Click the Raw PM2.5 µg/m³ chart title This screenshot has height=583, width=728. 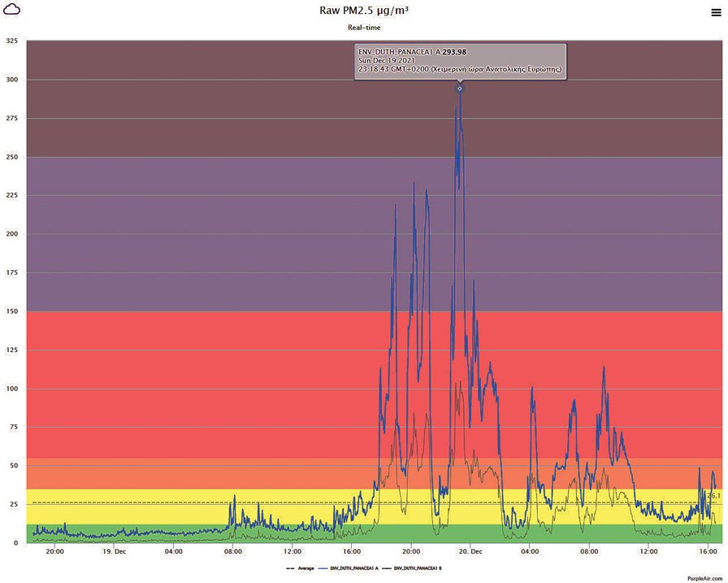coord(364,11)
